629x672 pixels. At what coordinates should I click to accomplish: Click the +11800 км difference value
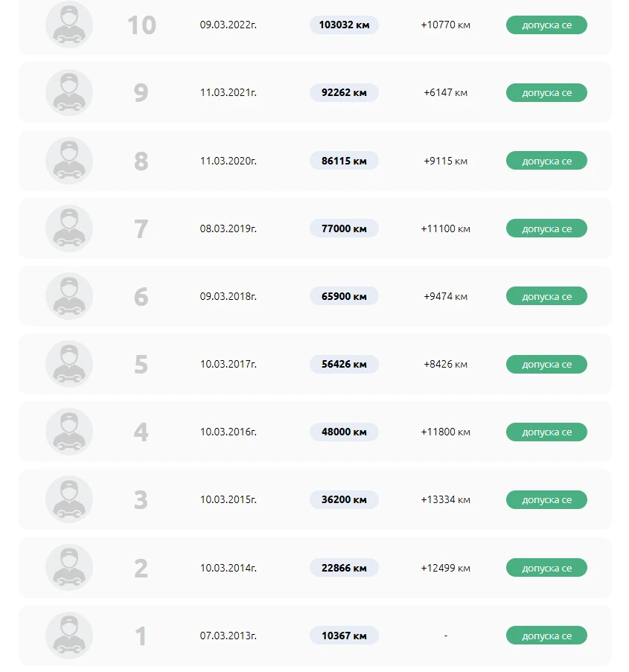[x=445, y=432]
